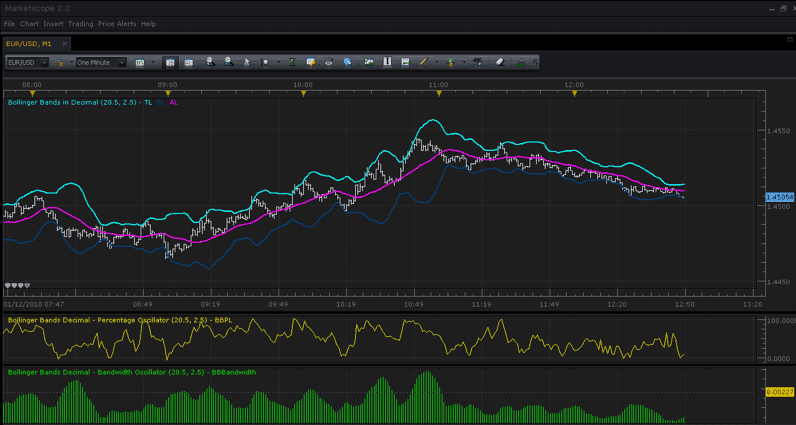Open the Price Alerts menu

pos(117,24)
